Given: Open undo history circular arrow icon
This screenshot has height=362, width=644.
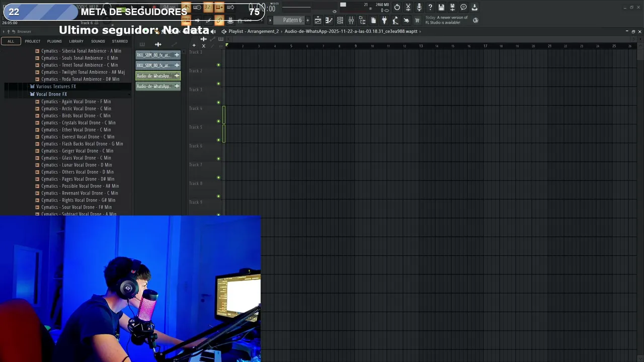Looking at the screenshot, I should 397,7.
